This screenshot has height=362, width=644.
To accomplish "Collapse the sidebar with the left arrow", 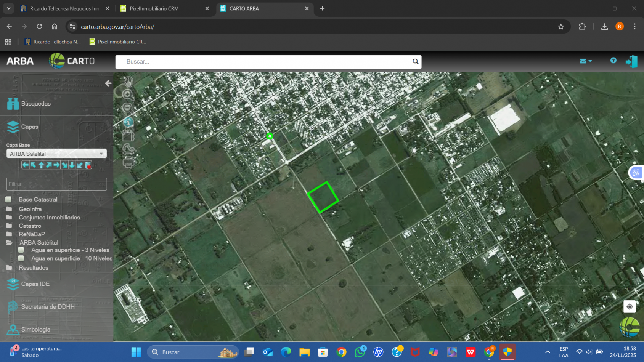I will (x=108, y=83).
